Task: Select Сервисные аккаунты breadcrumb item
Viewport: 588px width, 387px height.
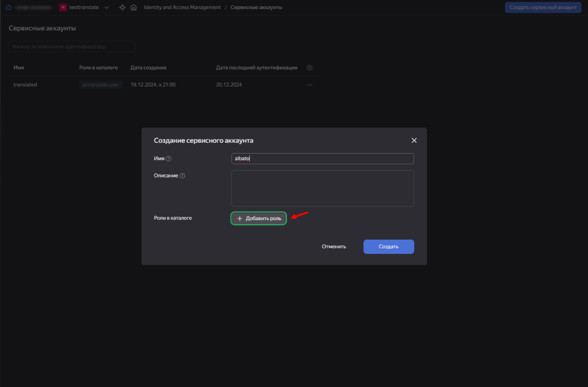Action: pos(256,8)
